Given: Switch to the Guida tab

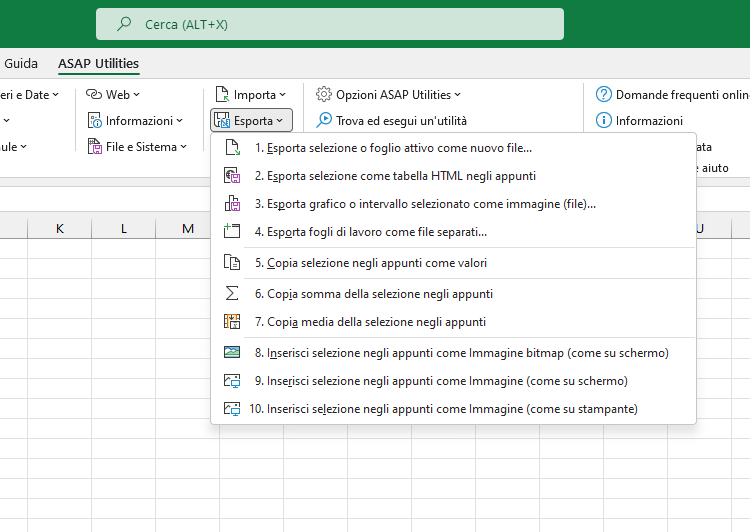Looking at the screenshot, I should coord(21,63).
